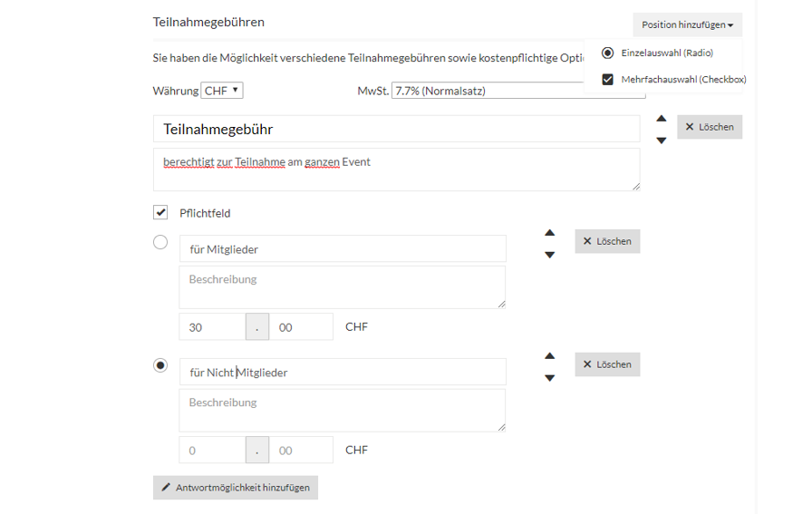
Task: Move 'für Nicht Mitglieder' option up
Action: coord(550,356)
